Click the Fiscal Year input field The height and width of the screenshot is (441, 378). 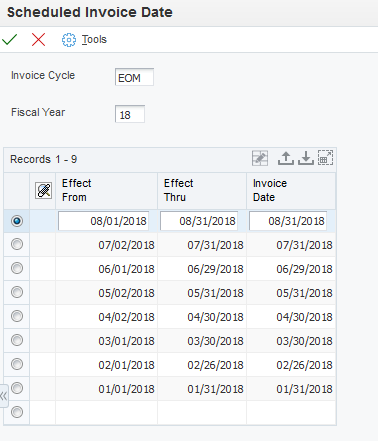coord(130,114)
